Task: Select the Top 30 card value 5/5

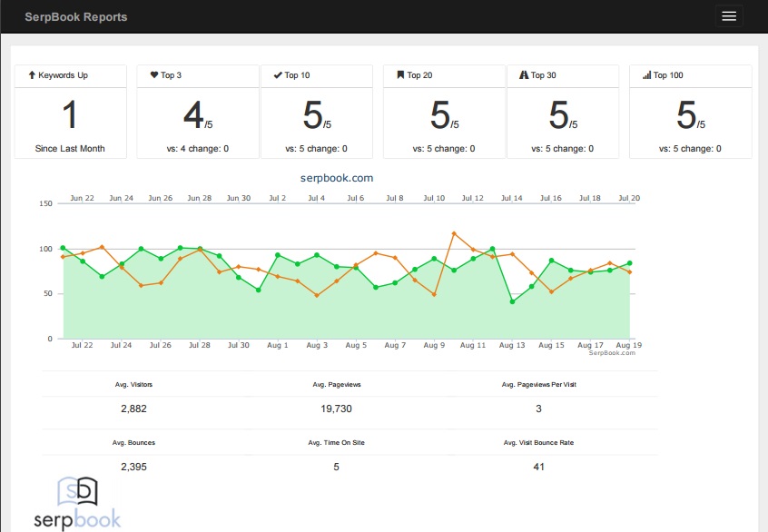Action: coord(563,115)
